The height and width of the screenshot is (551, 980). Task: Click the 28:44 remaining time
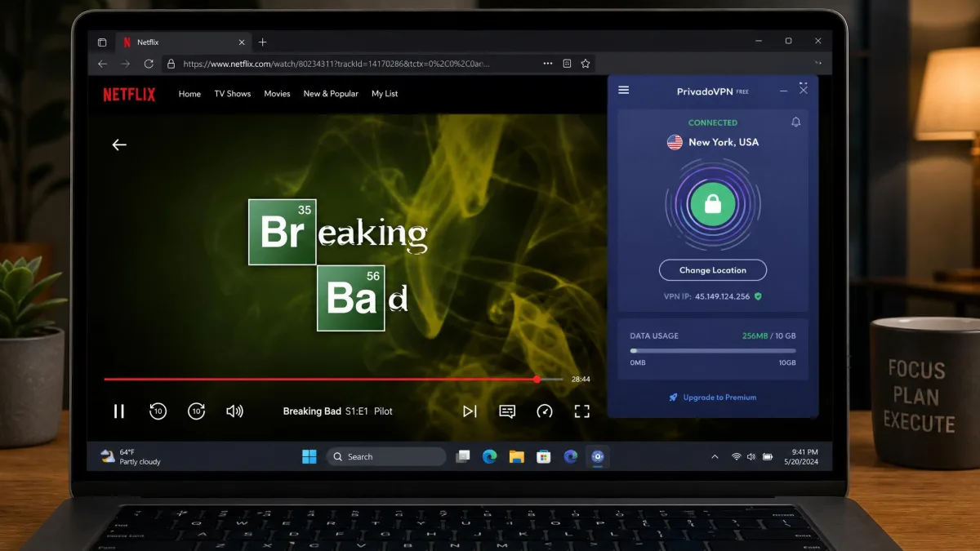581,379
